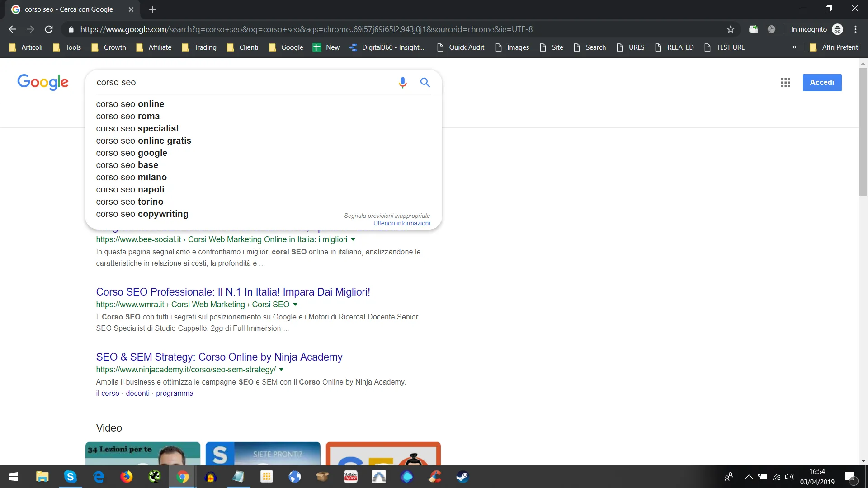Viewport: 868px width, 488px height.
Task: Open a new browser tab
Action: [152, 9]
